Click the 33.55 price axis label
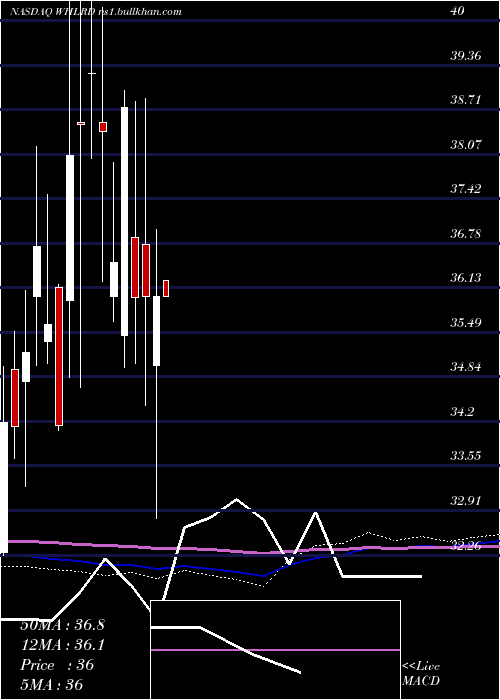The image size is (500, 700). [x=466, y=455]
